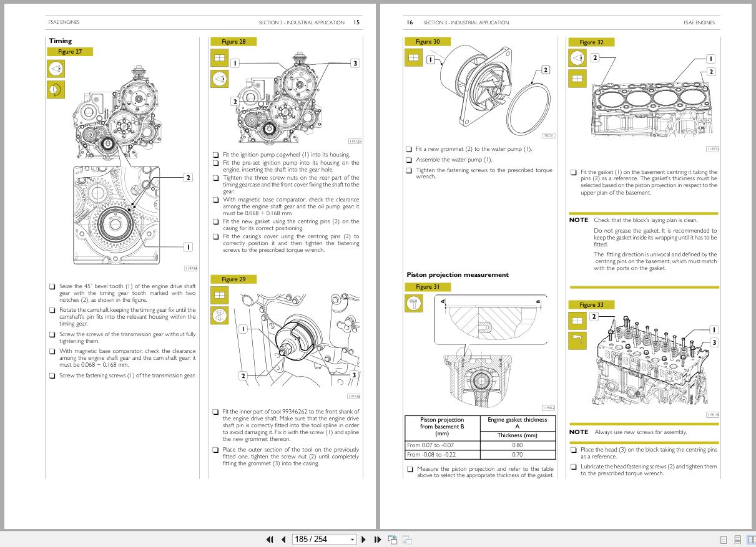This screenshot has height=547, width=756.
Task: Click the lower symbol icon under Figure 27
Action: point(56,90)
